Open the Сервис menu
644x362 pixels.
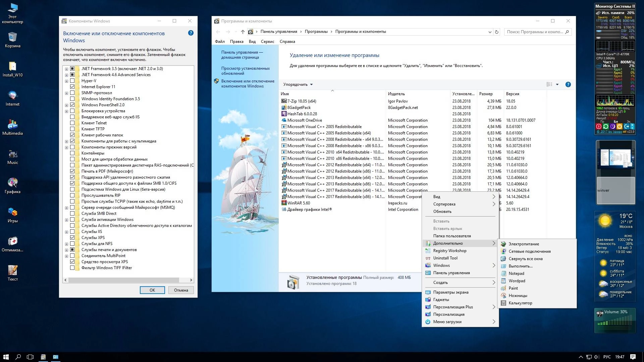[267, 42]
